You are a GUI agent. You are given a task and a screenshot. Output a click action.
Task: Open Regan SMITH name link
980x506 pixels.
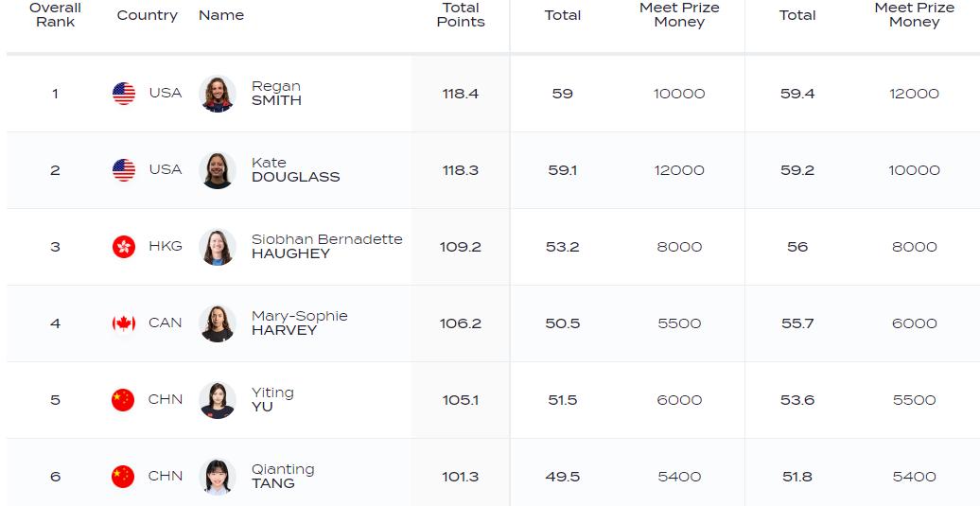[276, 93]
